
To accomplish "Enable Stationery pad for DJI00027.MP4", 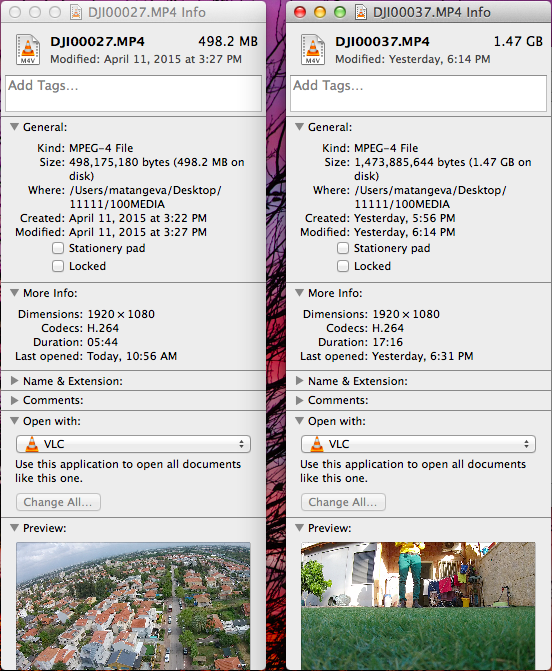I will 58,248.
